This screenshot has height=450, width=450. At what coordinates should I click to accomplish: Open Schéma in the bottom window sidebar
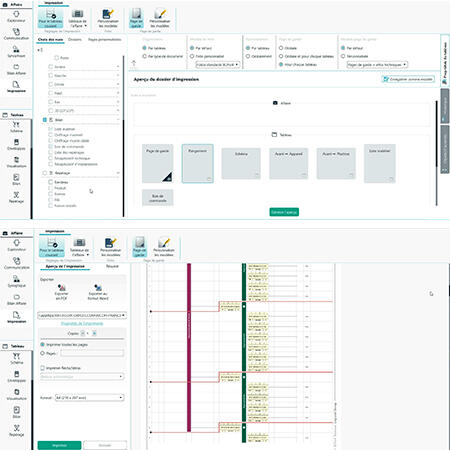pos(16,359)
